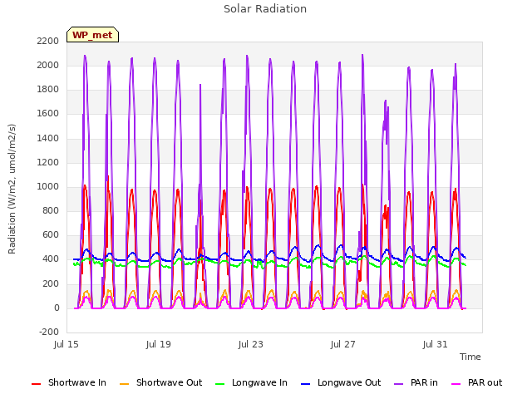Click the Jul 15 x-axis tick label

(66, 344)
